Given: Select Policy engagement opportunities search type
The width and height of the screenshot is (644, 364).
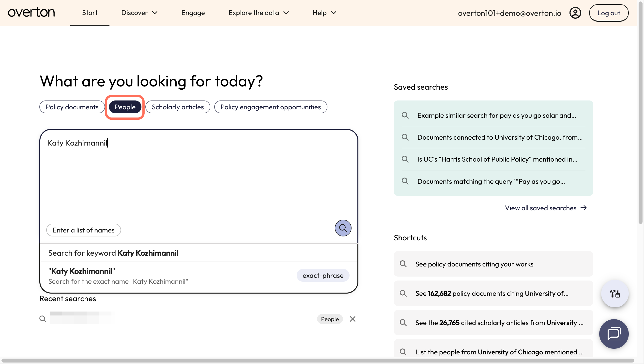Looking at the screenshot, I should [271, 107].
